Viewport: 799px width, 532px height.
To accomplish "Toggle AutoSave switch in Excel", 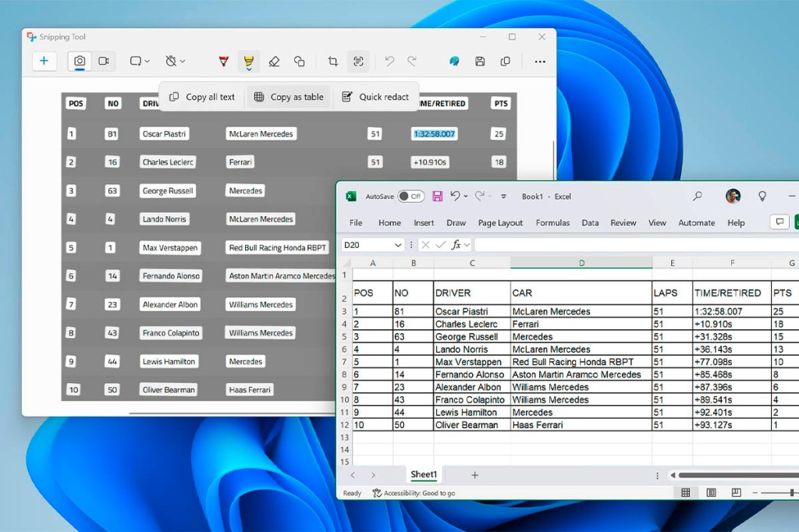I will click(410, 197).
